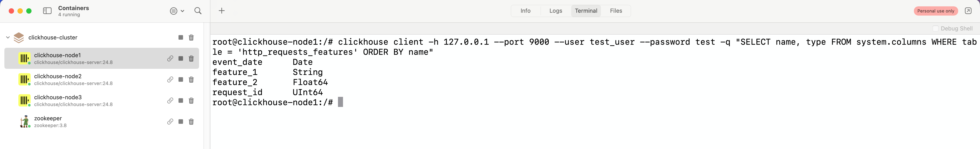
Task: Click the Personal use only badge
Action: pos(936,11)
